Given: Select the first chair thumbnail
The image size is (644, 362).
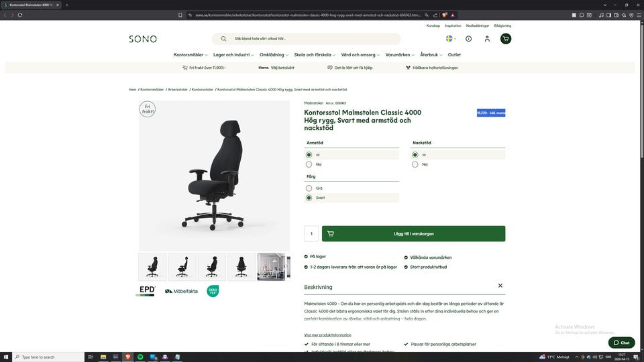Looking at the screenshot, I should pos(152,267).
